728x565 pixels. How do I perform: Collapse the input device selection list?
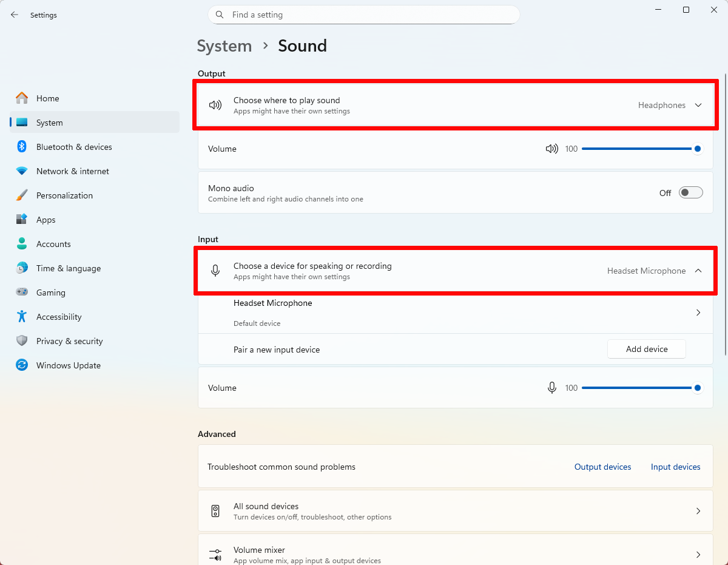point(698,271)
